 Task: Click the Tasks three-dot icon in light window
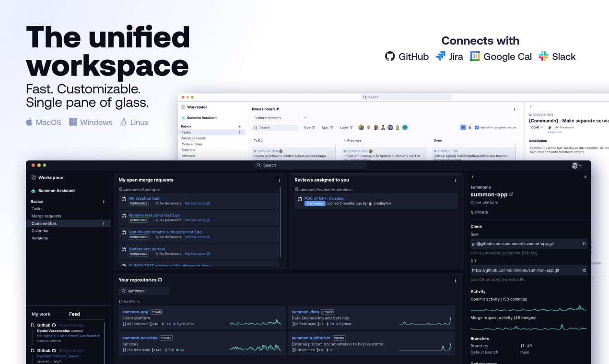(240, 132)
